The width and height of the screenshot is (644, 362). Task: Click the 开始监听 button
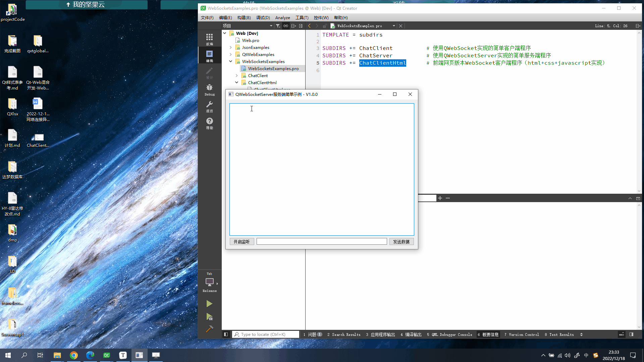[242, 241]
